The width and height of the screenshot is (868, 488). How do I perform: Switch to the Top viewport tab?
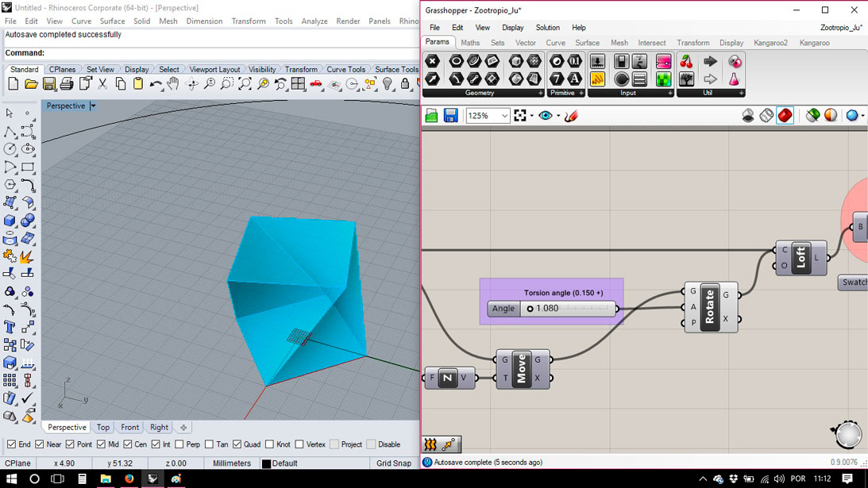(103, 427)
